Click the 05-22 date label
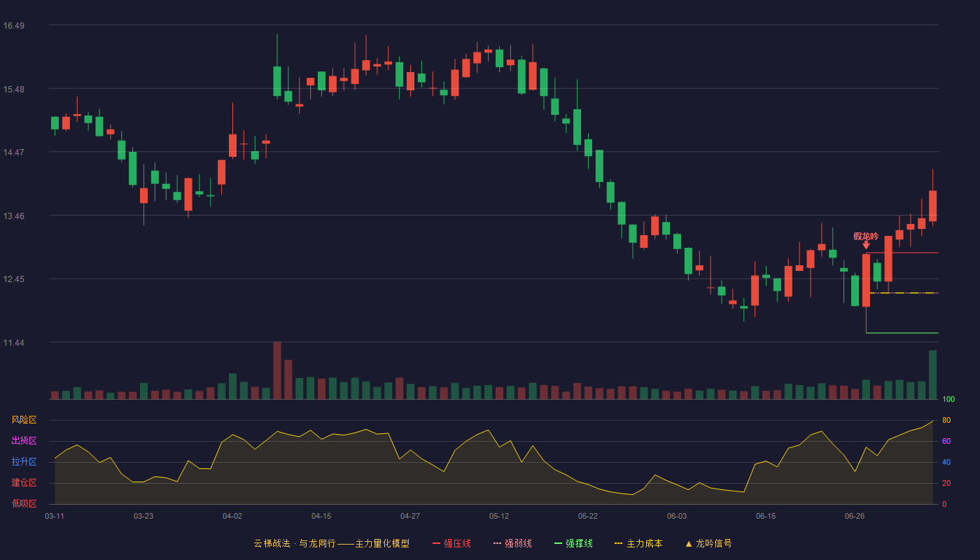This screenshot has height=560, width=980. (x=588, y=516)
